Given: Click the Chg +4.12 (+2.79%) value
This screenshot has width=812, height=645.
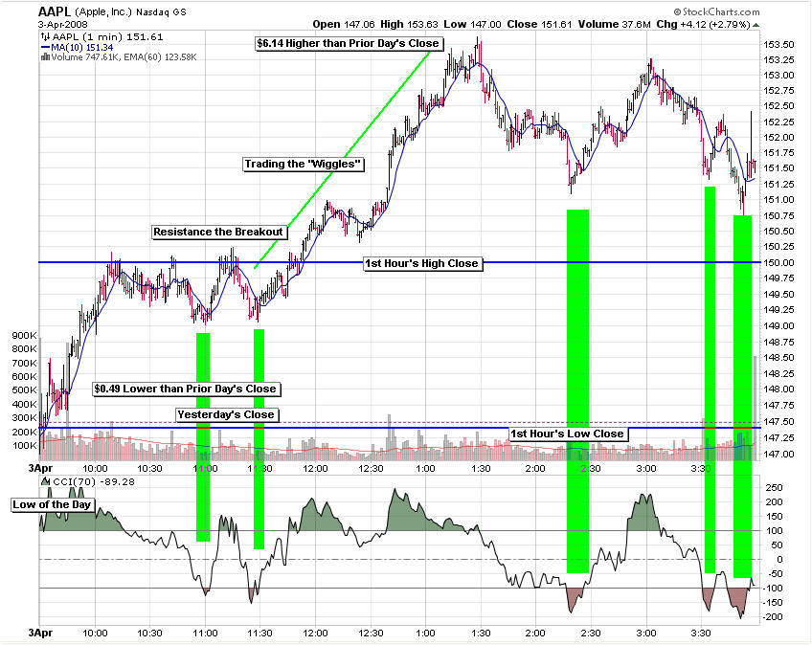Looking at the screenshot, I should 703,24.
